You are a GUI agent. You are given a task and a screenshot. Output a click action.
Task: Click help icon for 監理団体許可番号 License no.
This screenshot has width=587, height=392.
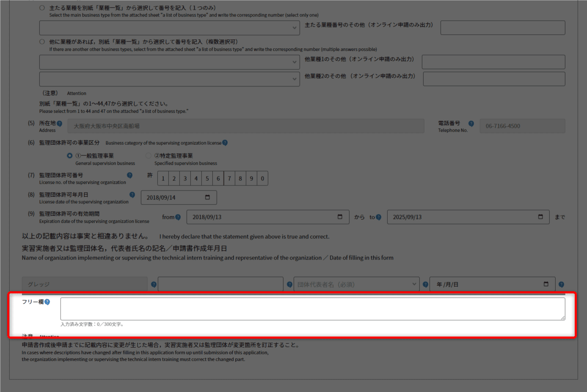pos(130,175)
